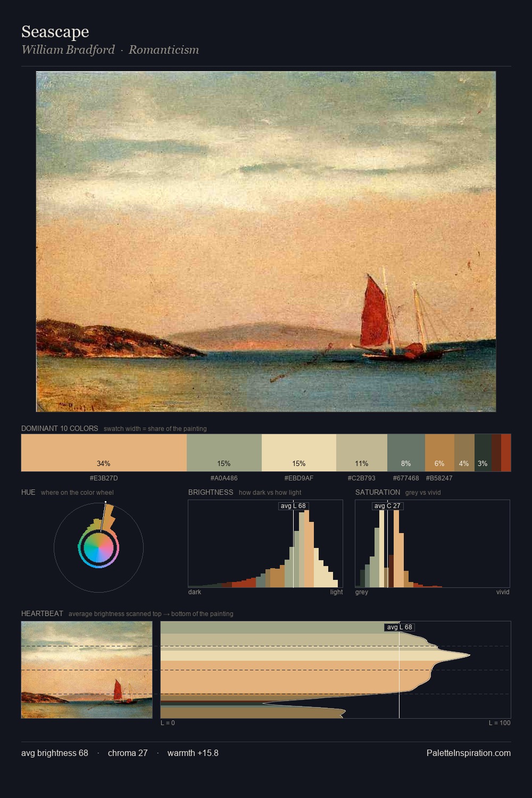This screenshot has height=798, width=532.
Task: Select the 8% grey-green swatch #677468
Action: click(406, 453)
